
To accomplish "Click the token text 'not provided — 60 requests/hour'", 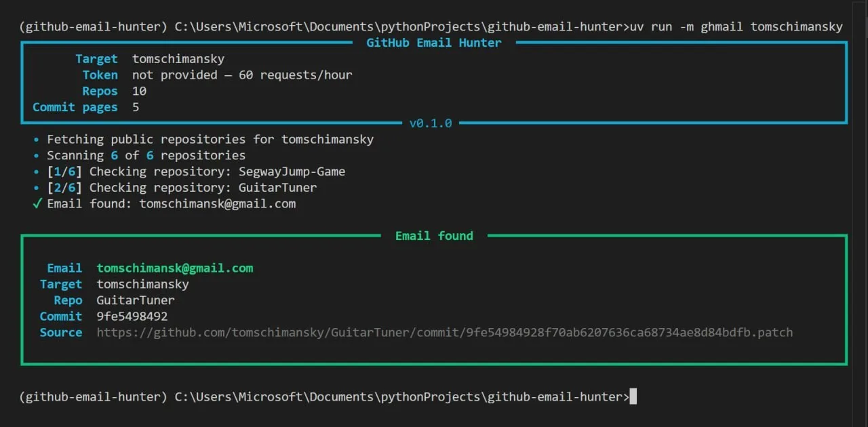I will pos(242,75).
